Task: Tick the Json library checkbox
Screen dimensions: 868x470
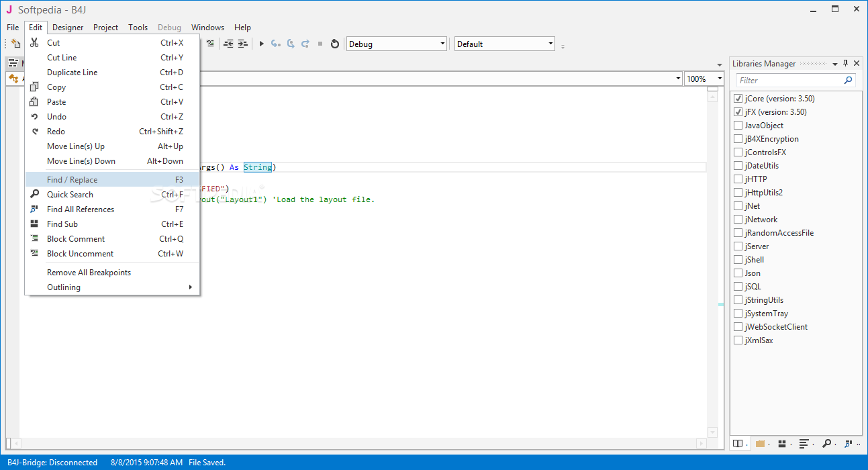Action: click(738, 273)
